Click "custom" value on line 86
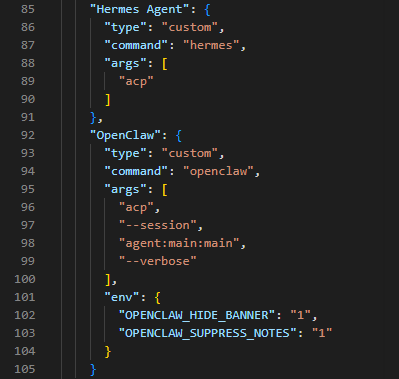This screenshot has height=379, width=399. pyautogui.click(x=190, y=27)
